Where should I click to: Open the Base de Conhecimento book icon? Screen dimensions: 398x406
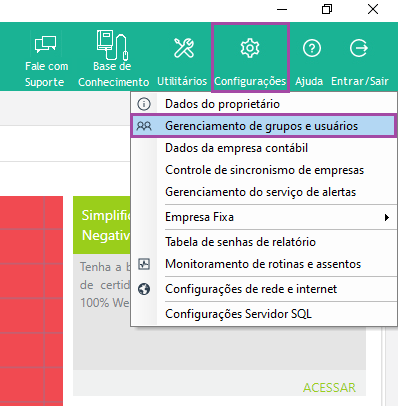pos(112,45)
